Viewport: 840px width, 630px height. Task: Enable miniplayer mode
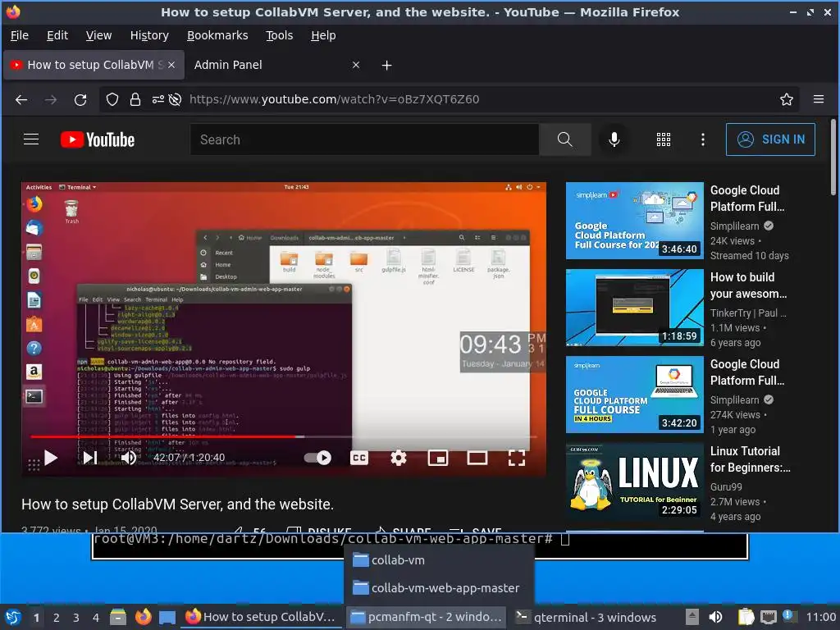point(438,458)
